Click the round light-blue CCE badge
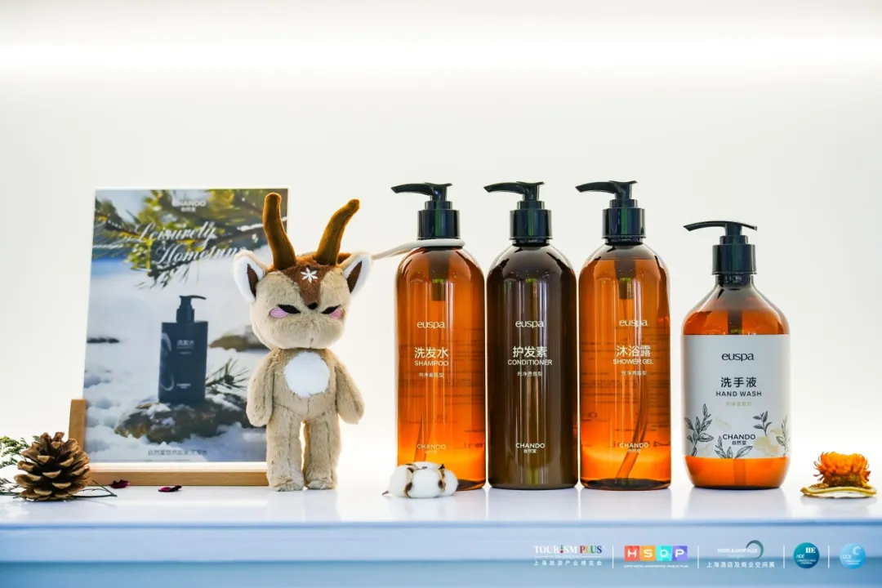 pos(853,556)
